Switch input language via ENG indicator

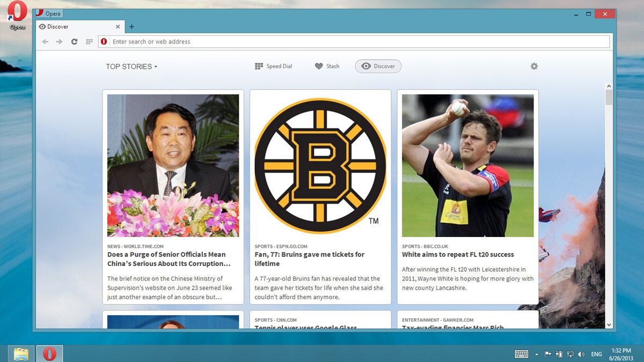597,354
